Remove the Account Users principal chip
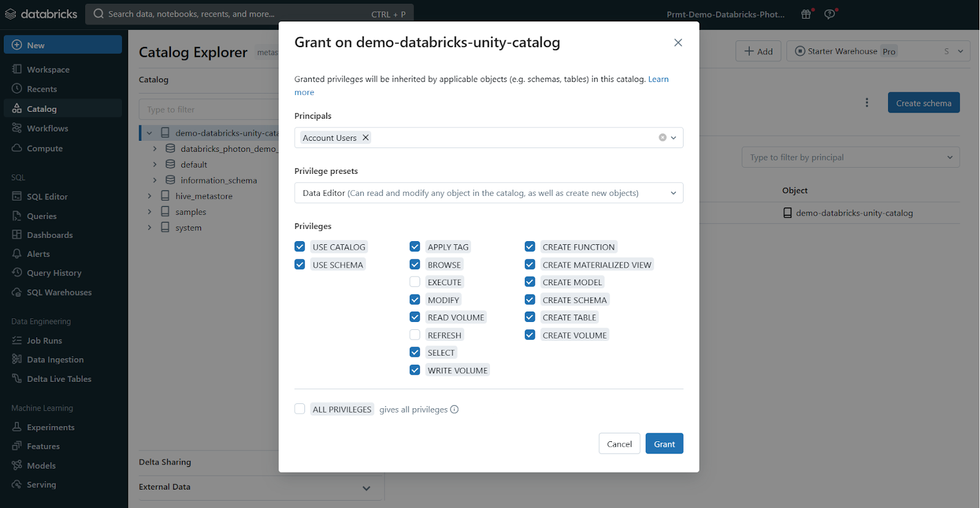The height and width of the screenshot is (508, 980). (366, 138)
